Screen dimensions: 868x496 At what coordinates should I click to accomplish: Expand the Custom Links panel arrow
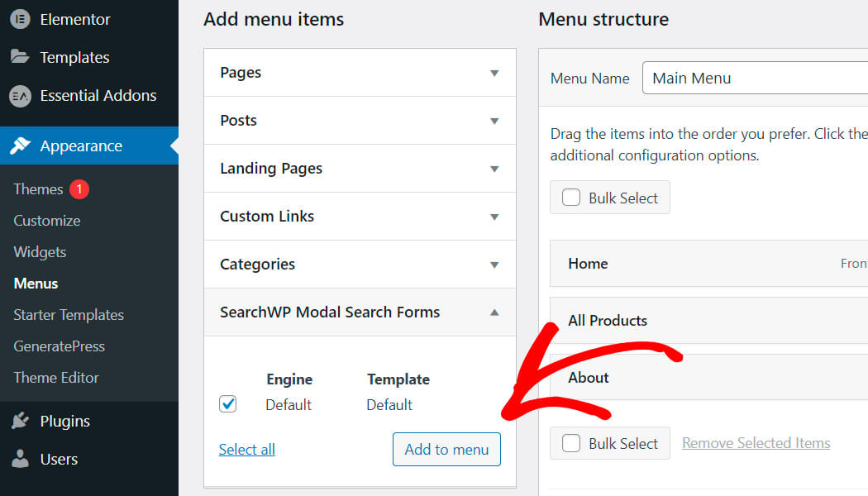pos(494,217)
